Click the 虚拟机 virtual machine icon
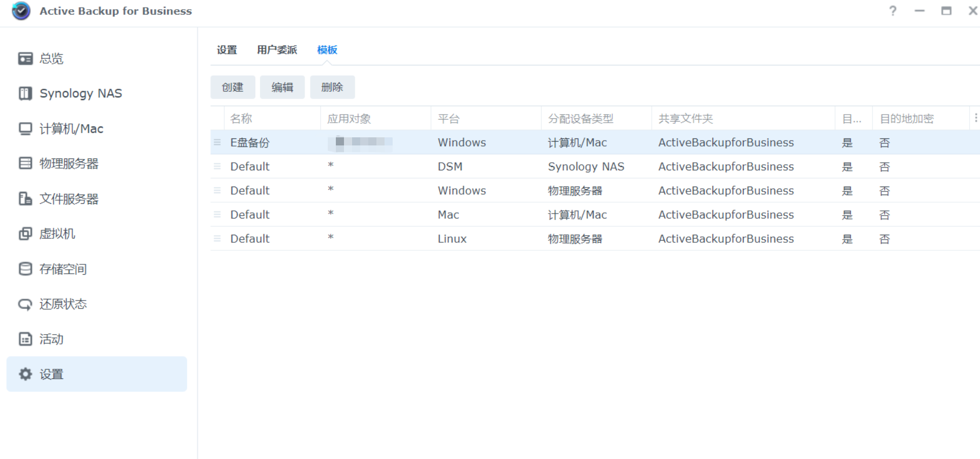This screenshot has width=980, height=459. [x=25, y=234]
